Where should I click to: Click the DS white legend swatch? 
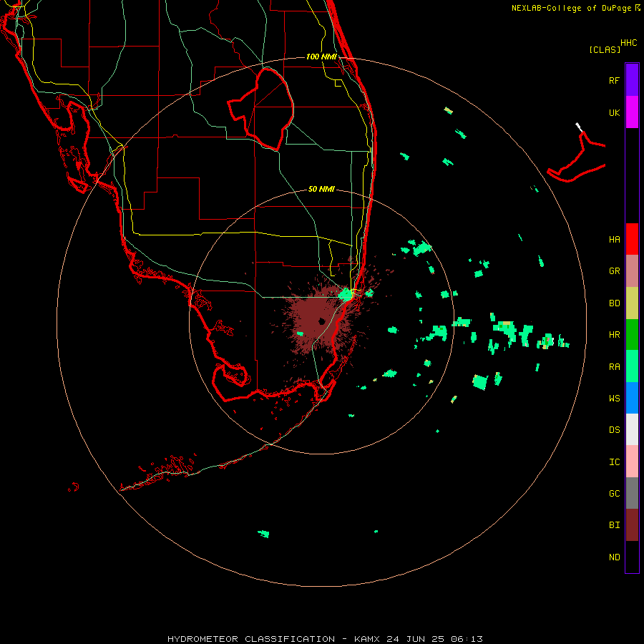[632, 429]
